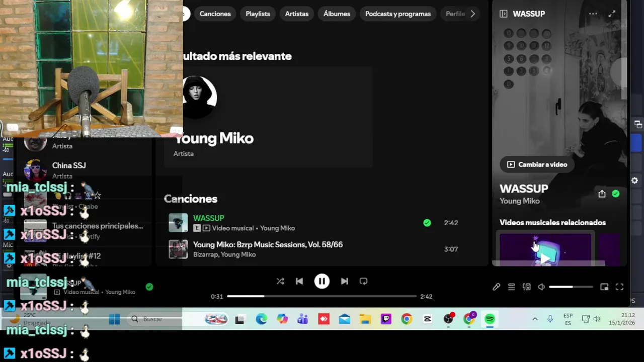Toggle saved checkmark in now playing panel
Viewport: 644px width, 362px height.
[x=616, y=194]
